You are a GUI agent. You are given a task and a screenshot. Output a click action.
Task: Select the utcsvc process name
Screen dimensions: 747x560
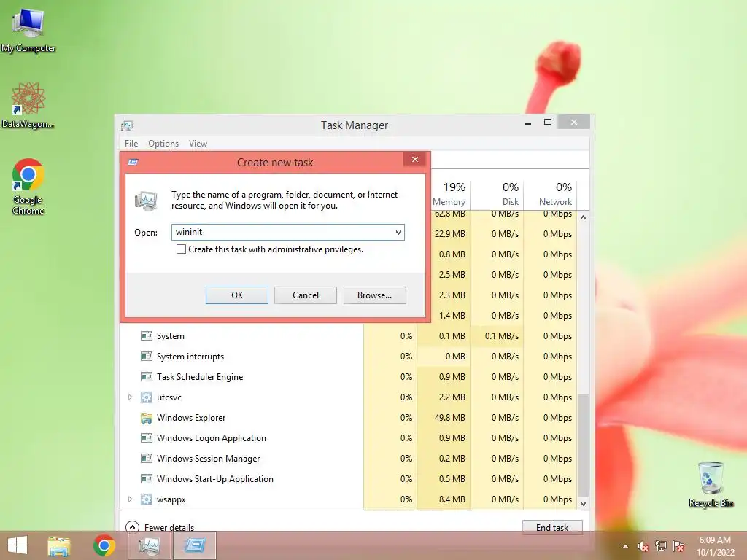(169, 397)
